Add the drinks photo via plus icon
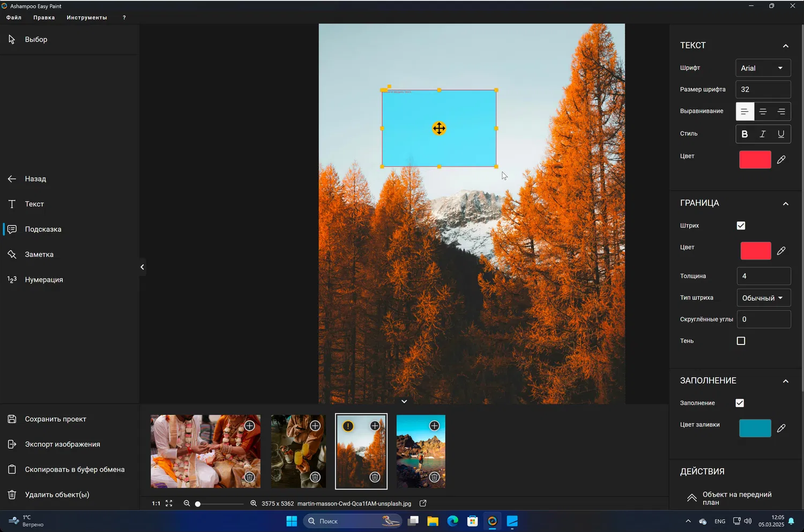Viewport: 804px width, 532px height. click(315, 425)
